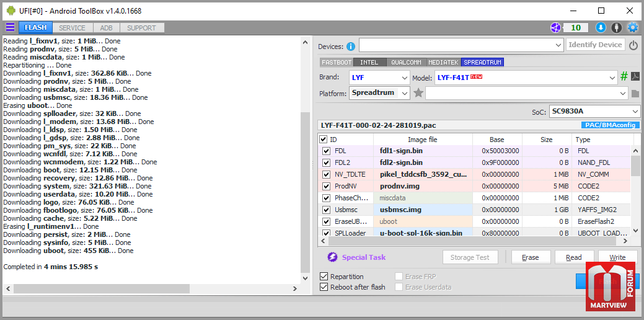Image resolution: width=644 pixels, height=320 pixels.
Task: Click the Storage Test button
Action: click(470, 257)
